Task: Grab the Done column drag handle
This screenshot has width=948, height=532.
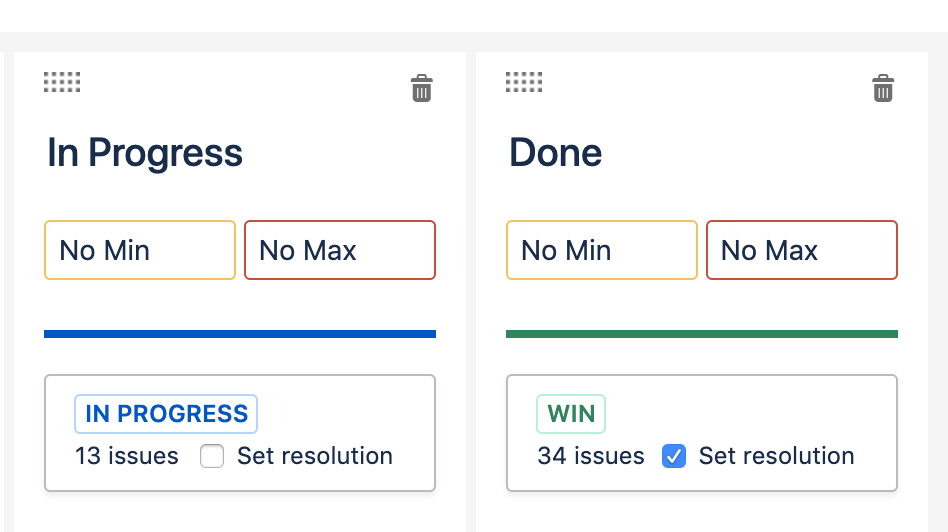Action: point(524,82)
